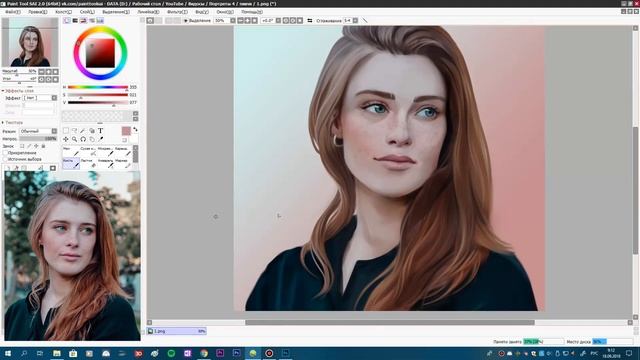This screenshot has width=640, height=360.
Task: Click the 1.png document tab
Action: point(177,331)
